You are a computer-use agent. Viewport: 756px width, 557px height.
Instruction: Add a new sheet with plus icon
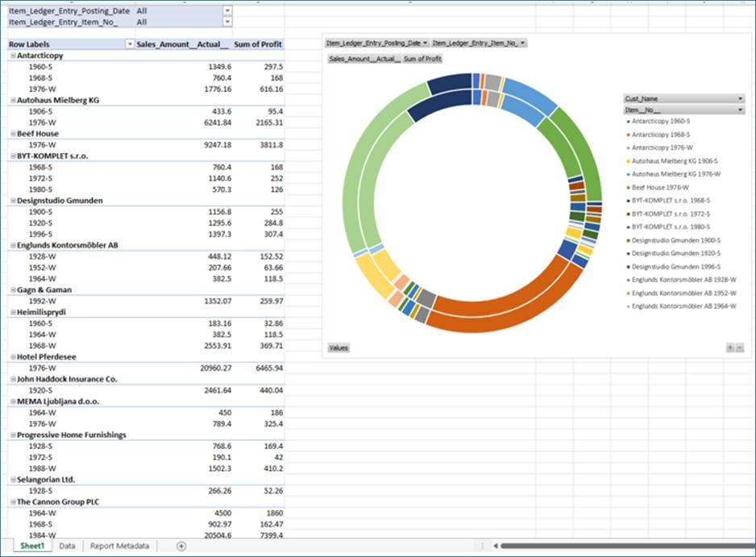pos(181,547)
